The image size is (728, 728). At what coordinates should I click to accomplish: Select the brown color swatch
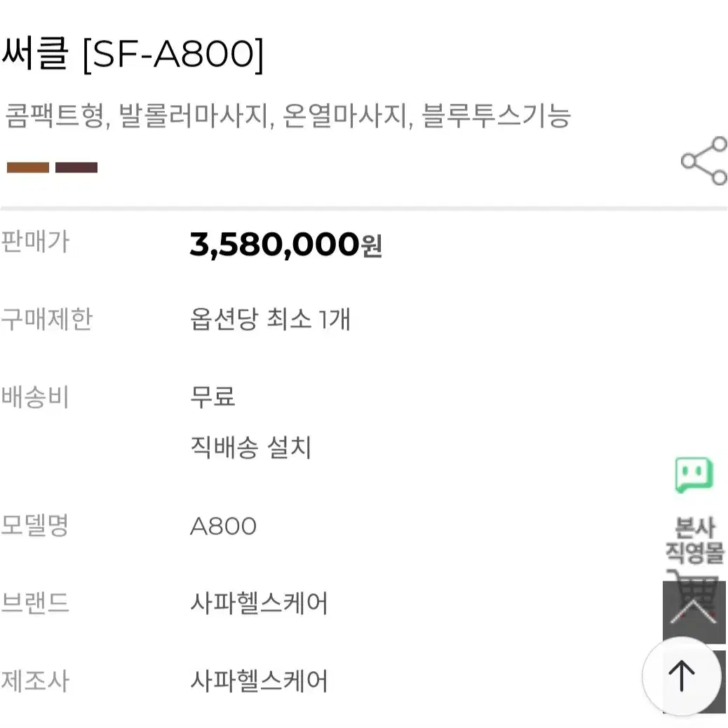coord(28,168)
